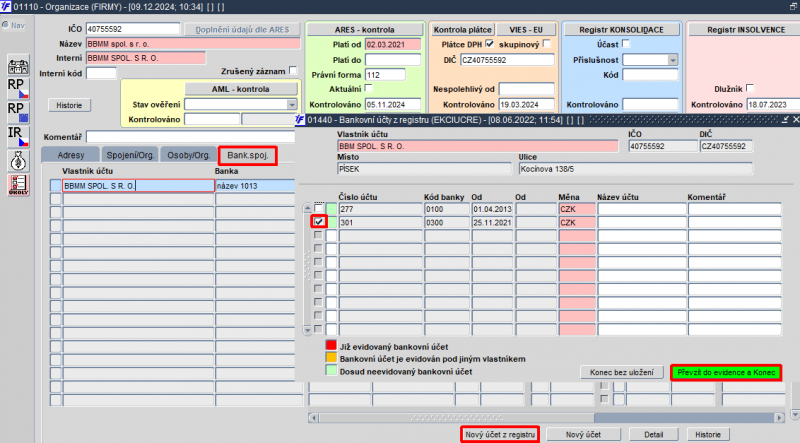
Task: Switch to the Bank.spoj. tab
Action: click(x=247, y=155)
